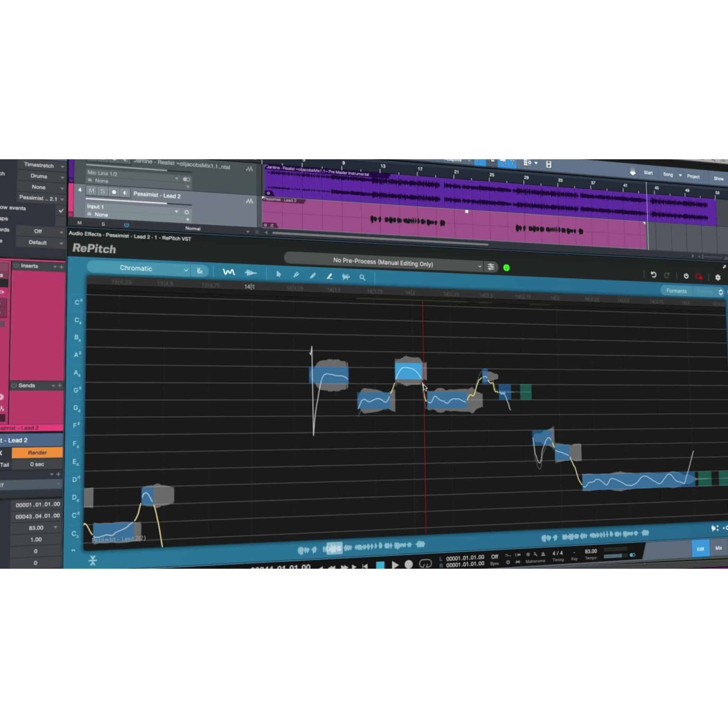This screenshot has width=728, height=728.
Task: Select the pitch adjust tool next to arrow
Action: 296,275
